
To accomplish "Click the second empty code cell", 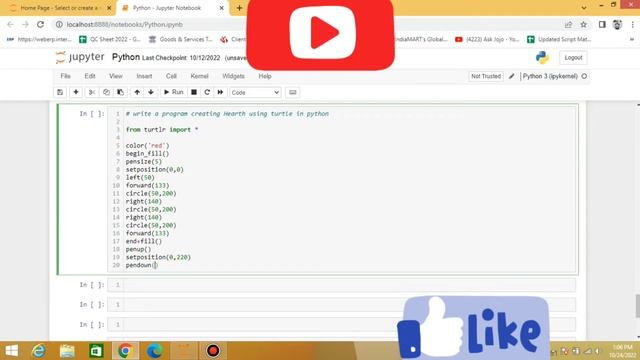I will (x=342, y=304).
